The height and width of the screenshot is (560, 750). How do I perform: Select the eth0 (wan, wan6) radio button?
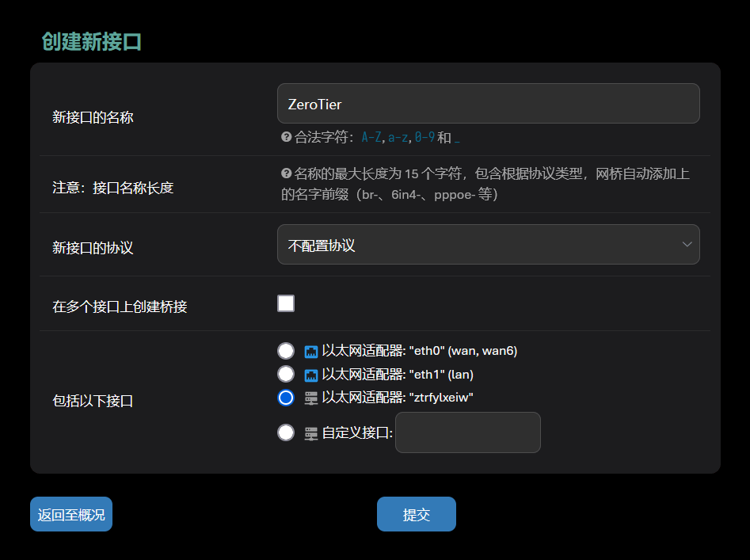tap(286, 351)
